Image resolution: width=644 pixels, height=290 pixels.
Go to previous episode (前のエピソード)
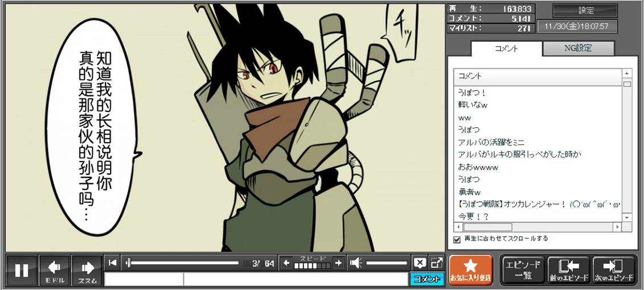coord(568,270)
